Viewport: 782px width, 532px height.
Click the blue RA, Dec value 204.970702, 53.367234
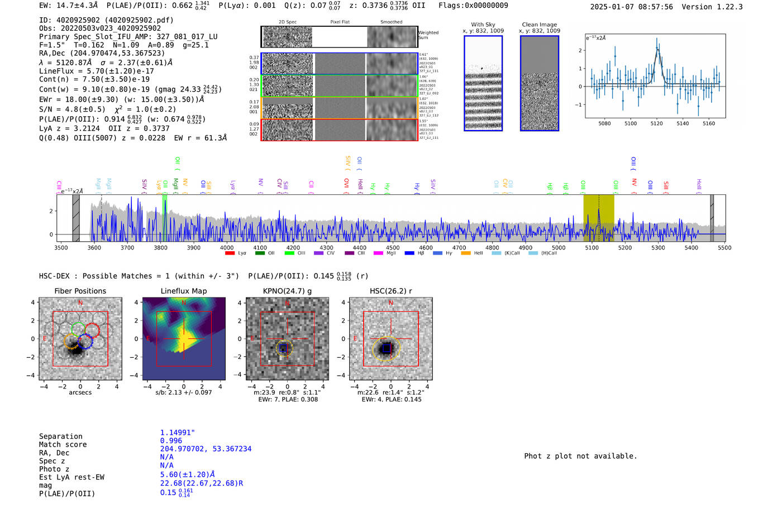pos(206,449)
